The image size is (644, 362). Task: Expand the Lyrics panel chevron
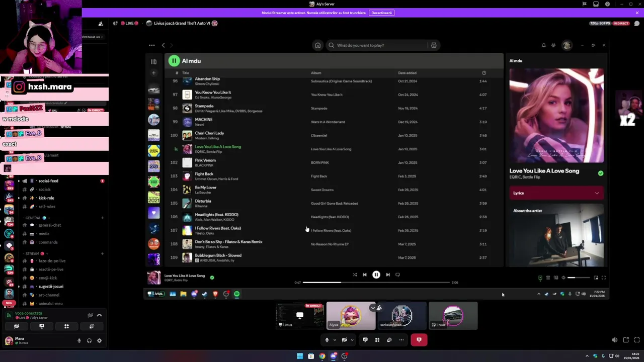pos(597,193)
